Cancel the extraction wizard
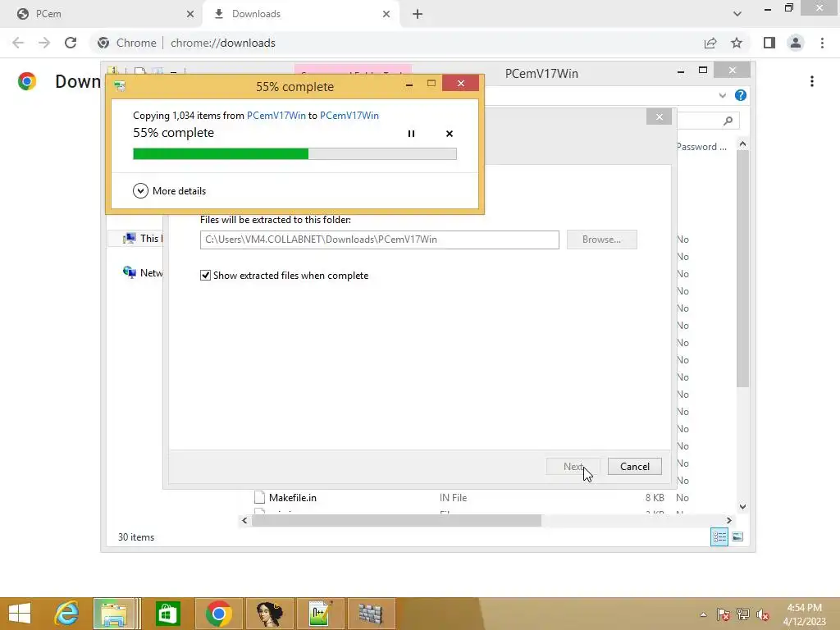 tap(634, 467)
